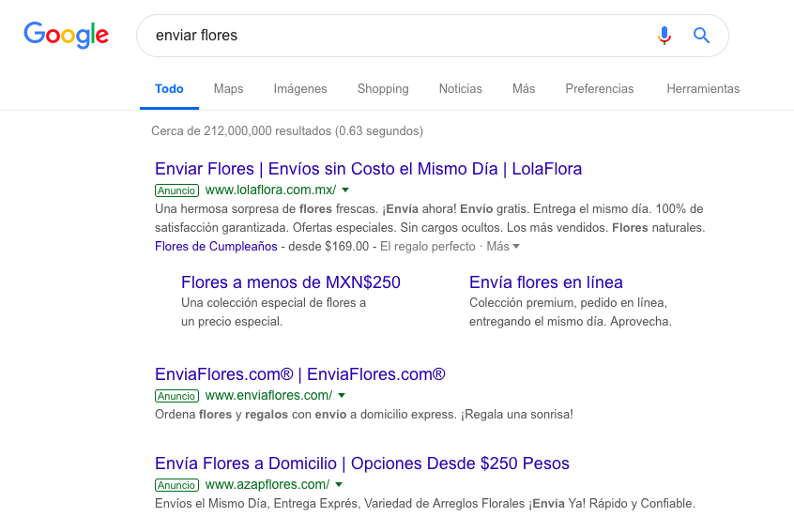
Task: Expand dropdown arrow next to www.lolaflora.com.mx
Action: (345, 190)
